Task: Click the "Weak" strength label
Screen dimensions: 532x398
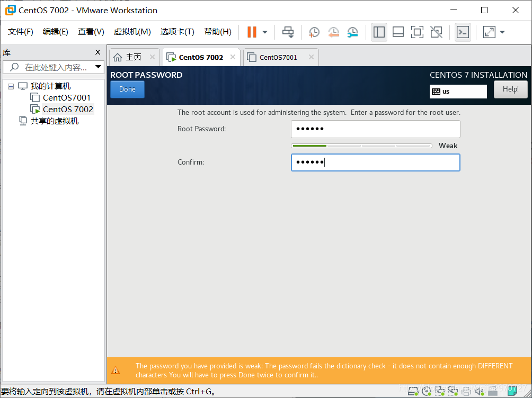Action: pyautogui.click(x=448, y=146)
